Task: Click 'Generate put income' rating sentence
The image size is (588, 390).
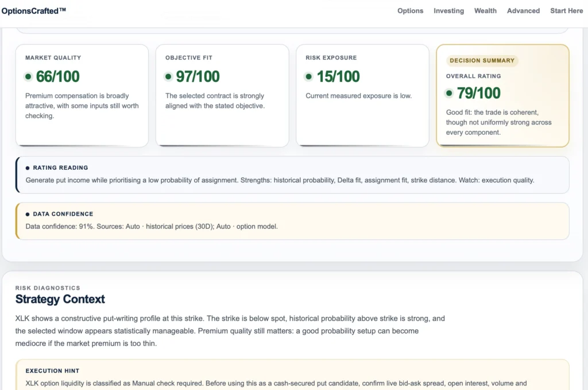Action: pos(280,180)
